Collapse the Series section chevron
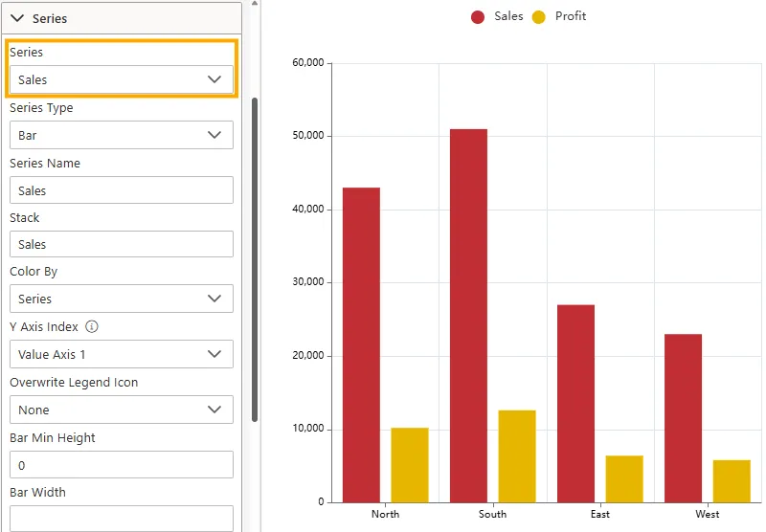Screen dimensions: 766x532 click(x=17, y=18)
